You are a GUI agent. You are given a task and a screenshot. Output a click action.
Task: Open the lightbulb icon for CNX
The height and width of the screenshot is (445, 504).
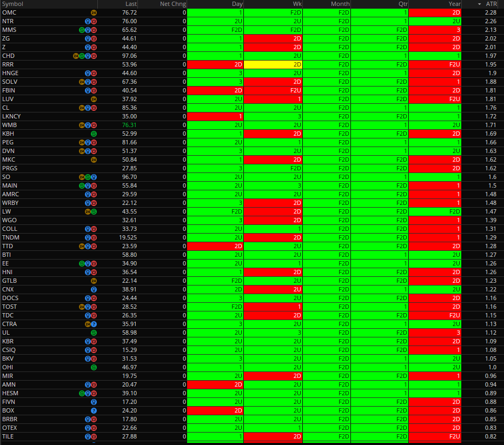click(x=94, y=289)
